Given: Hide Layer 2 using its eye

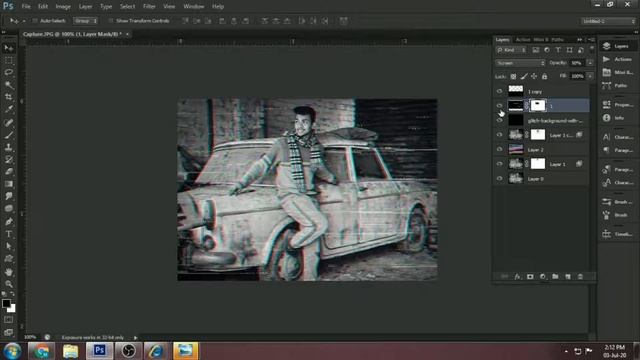Looking at the screenshot, I should 499,149.
